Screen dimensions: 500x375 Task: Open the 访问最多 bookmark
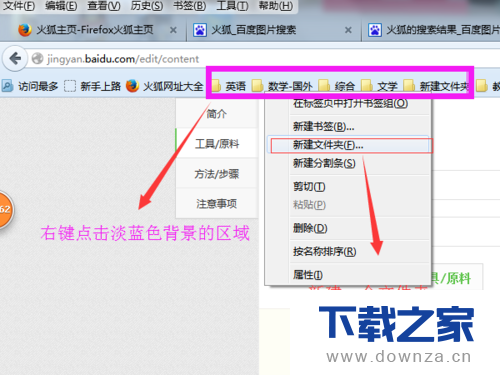(30, 86)
